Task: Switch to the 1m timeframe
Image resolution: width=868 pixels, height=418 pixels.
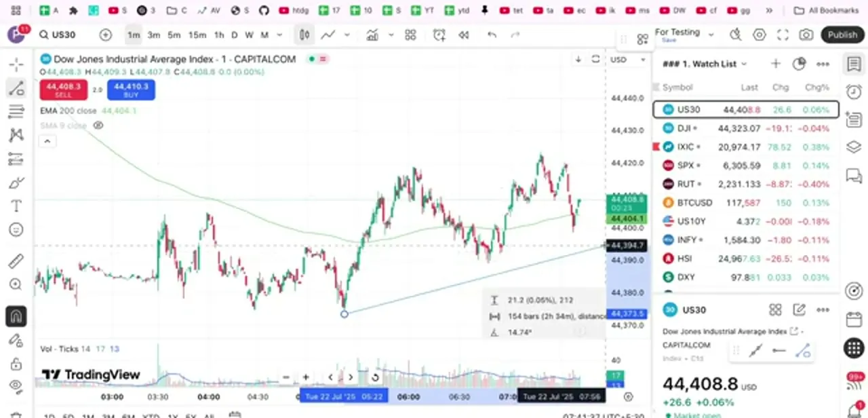Action: 134,35
